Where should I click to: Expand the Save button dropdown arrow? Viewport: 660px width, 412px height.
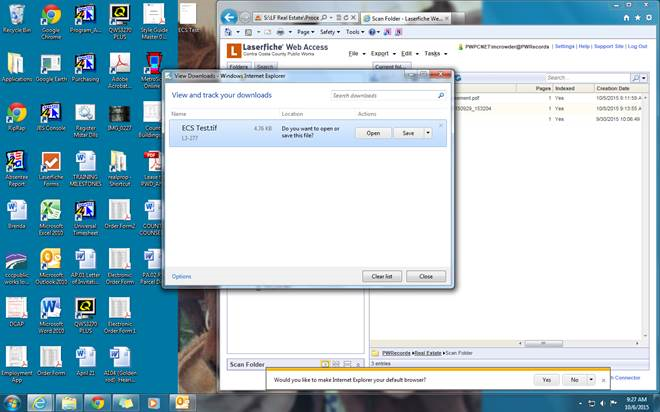(x=428, y=132)
